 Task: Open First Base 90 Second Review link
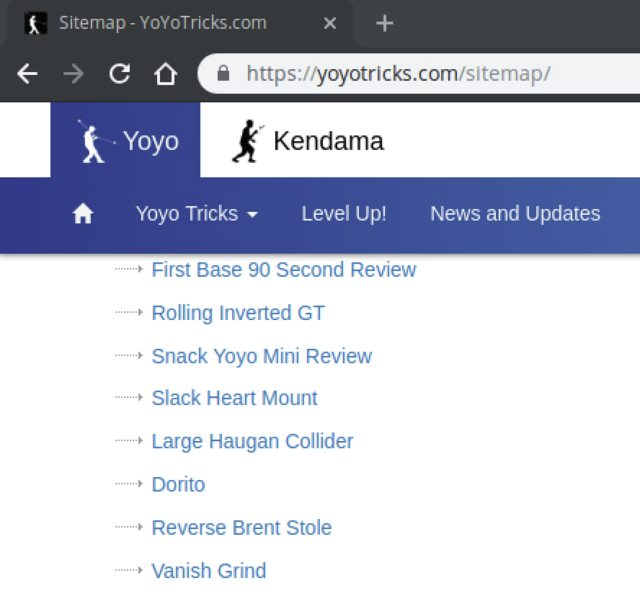click(x=284, y=270)
